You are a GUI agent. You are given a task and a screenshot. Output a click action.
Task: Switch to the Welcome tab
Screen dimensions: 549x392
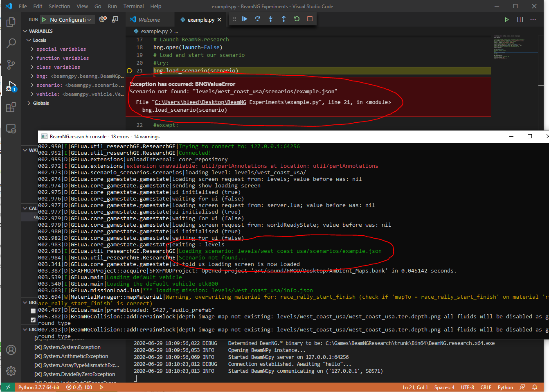[x=150, y=19]
